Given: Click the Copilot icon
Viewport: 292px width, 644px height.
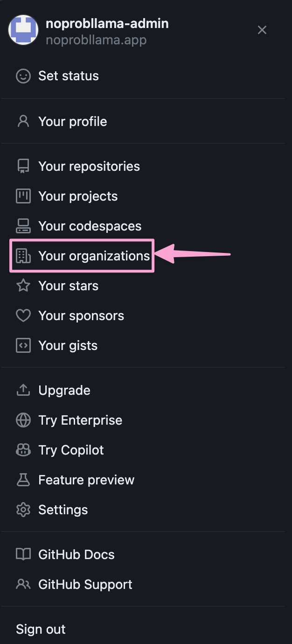Looking at the screenshot, I should [x=23, y=450].
